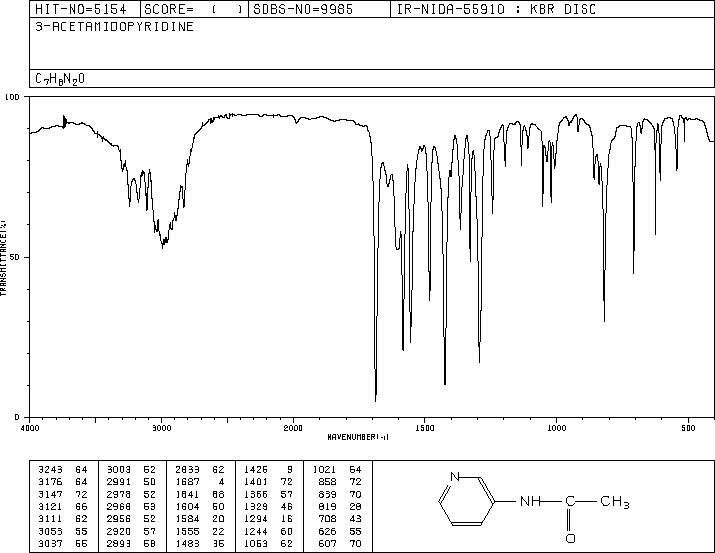Click the NH group in the structure

point(530,501)
